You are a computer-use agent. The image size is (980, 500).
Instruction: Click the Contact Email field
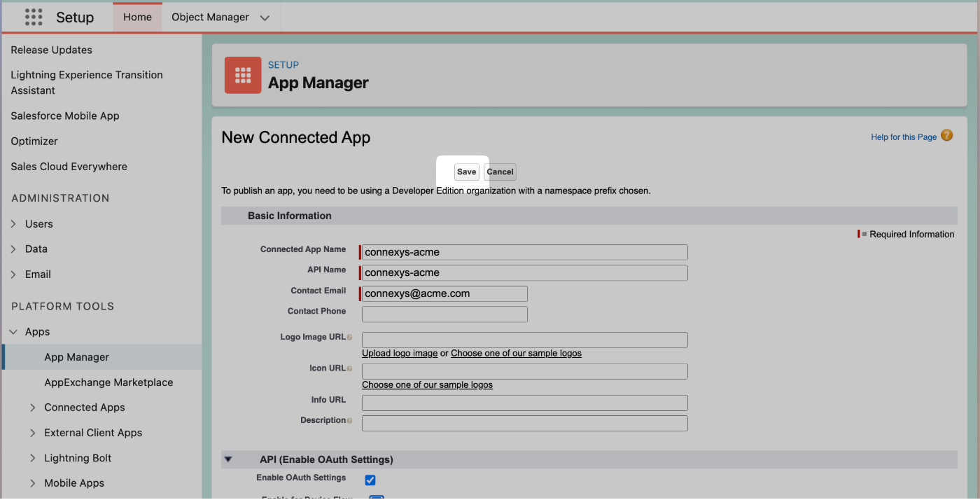click(444, 293)
